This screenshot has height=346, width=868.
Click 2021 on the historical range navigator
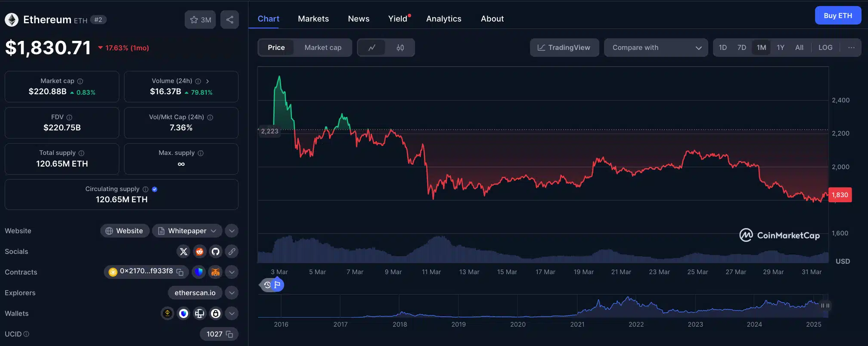(x=577, y=324)
